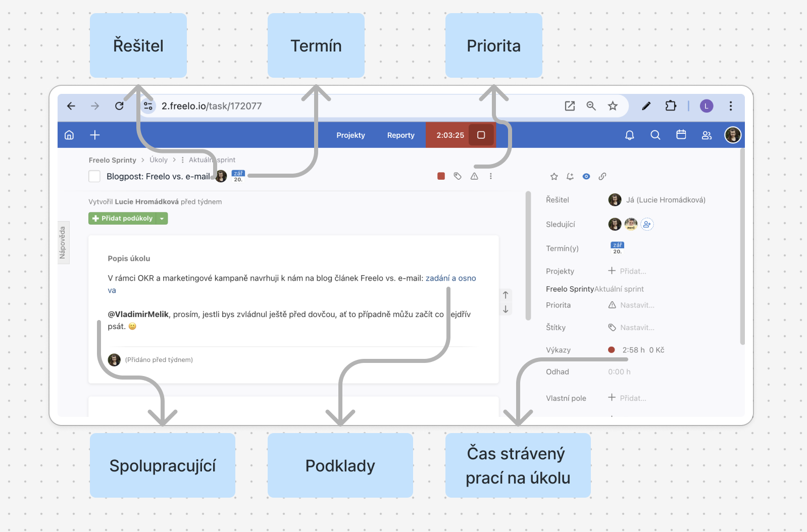Open the Termín(y) zář 20 date badge
The width and height of the screenshot is (807, 532).
pos(618,248)
